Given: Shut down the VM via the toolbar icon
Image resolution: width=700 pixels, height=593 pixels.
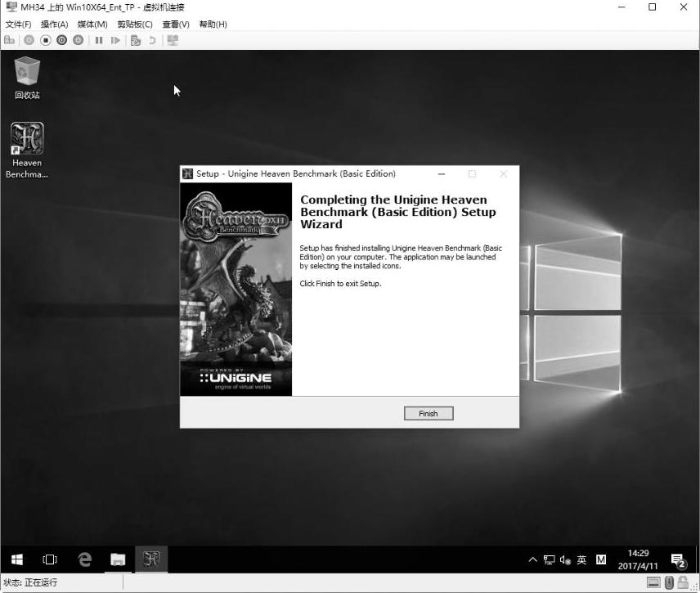Looking at the screenshot, I should 61,40.
